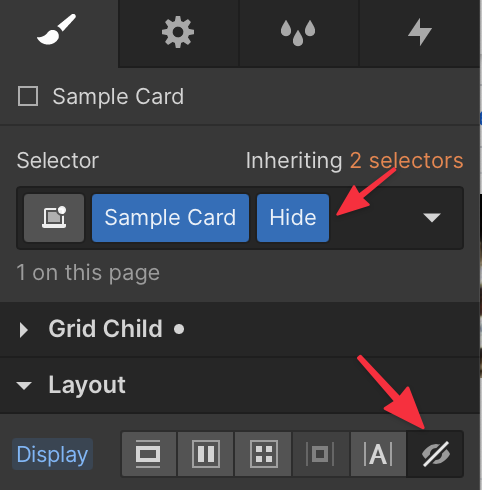Click the selector state device icon
This screenshot has width=482, height=490.
tap(54, 218)
